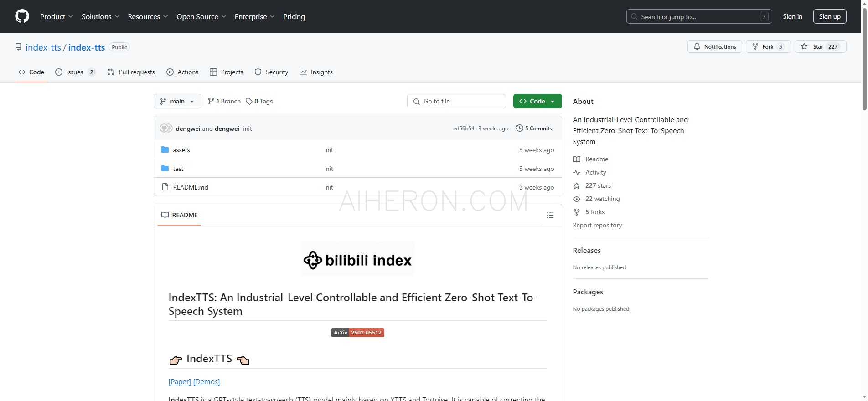Click the slash shortcut key icon in search
Image resolution: width=868 pixels, height=401 pixels.
click(x=764, y=16)
